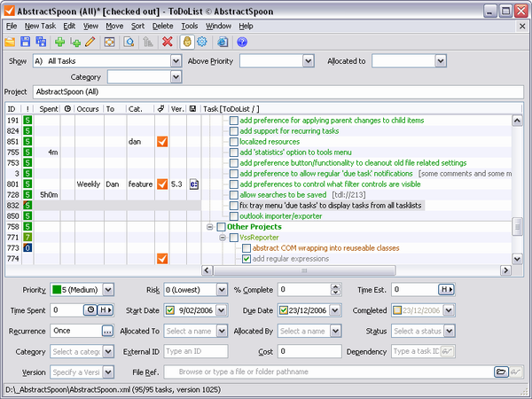Toggle the Due Date checkbox
The height and width of the screenshot is (399, 532).
pyautogui.click(x=284, y=310)
